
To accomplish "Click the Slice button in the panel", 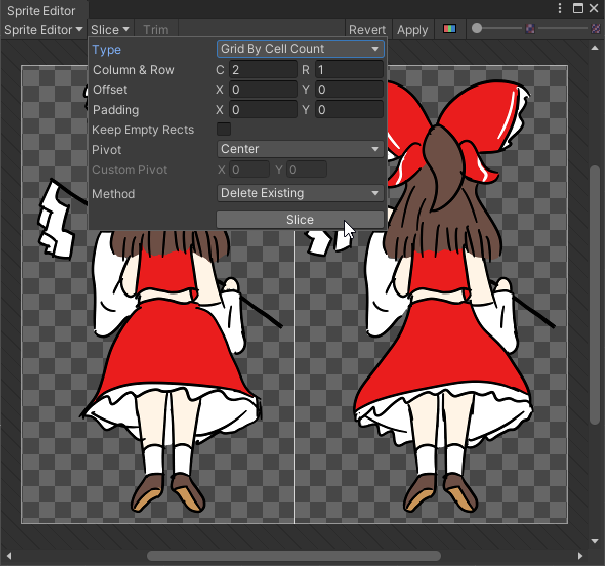I will tap(300, 220).
